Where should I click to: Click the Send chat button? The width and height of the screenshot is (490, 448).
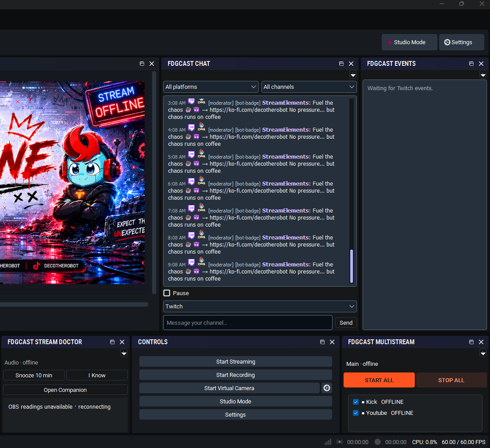point(346,323)
